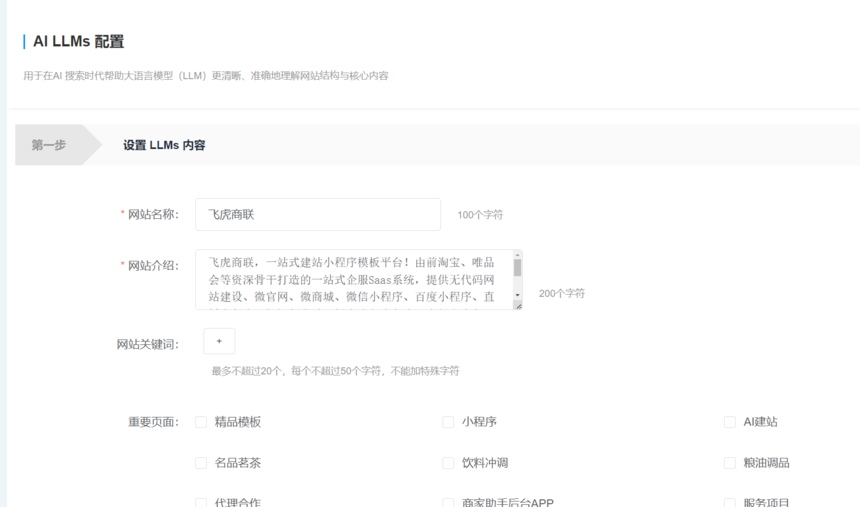The image size is (860, 507).
Task: Toggle the 饮料冲调 checkbox
Action: point(448,463)
